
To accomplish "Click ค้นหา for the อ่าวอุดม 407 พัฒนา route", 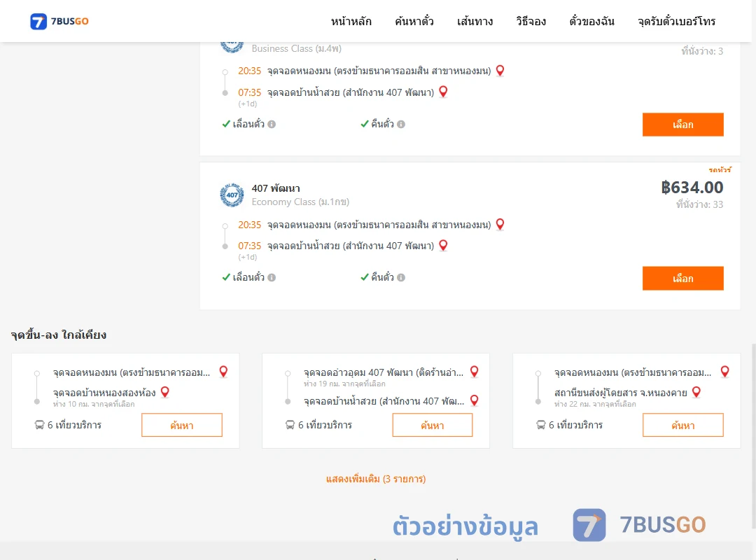I will 433,425.
